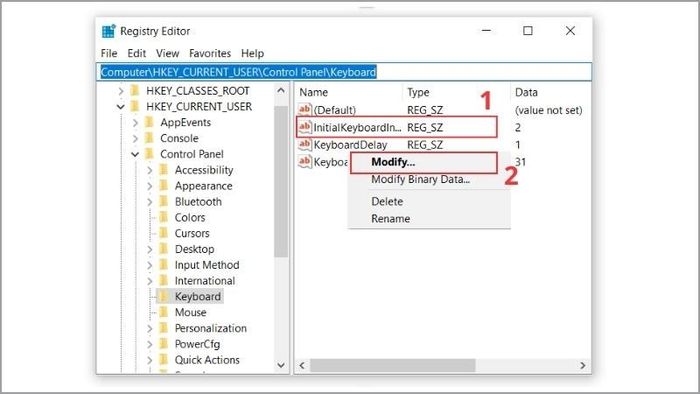Expand the Console key
Viewport: 700px width, 394px height.
135,139
